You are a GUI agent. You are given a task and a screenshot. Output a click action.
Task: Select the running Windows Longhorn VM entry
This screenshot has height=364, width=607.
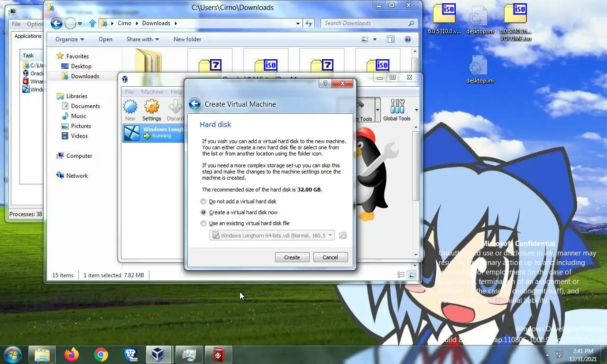tap(153, 133)
